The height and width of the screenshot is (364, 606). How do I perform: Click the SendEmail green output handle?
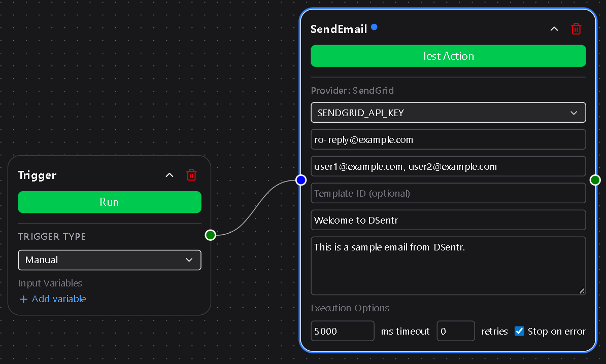[x=595, y=180]
